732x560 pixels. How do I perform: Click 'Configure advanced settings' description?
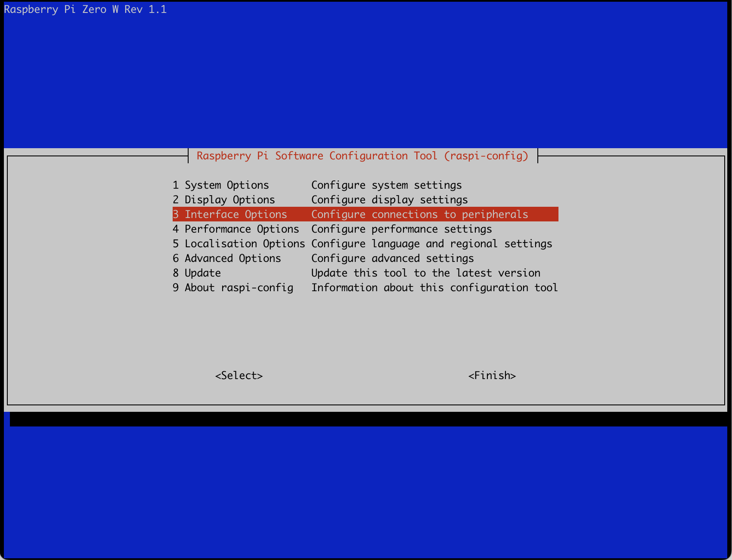(393, 258)
